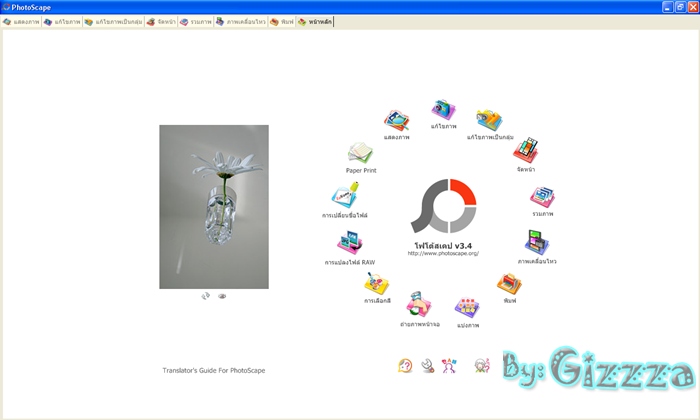The height and width of the screenshot is (420, 700).
Task: Switch to the ภาพเคลื่อนไหว tab in toolbar
Action: (x=241, y=22)
